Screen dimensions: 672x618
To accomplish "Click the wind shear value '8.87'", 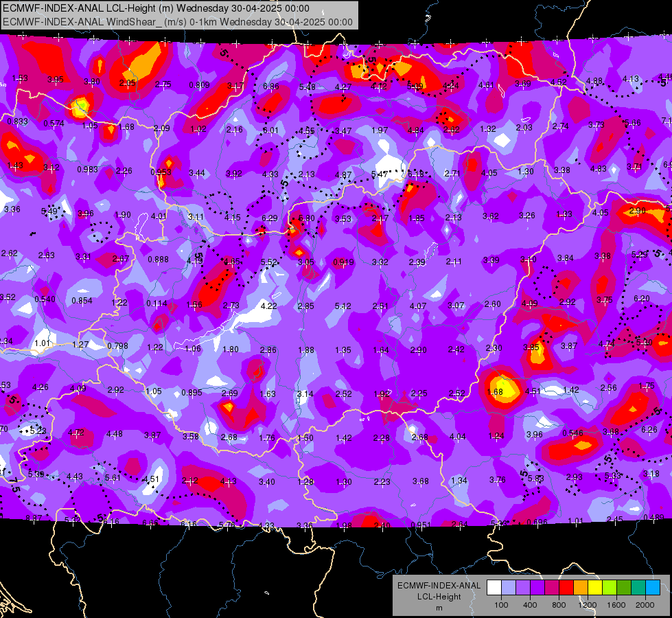I will point(34,518).
